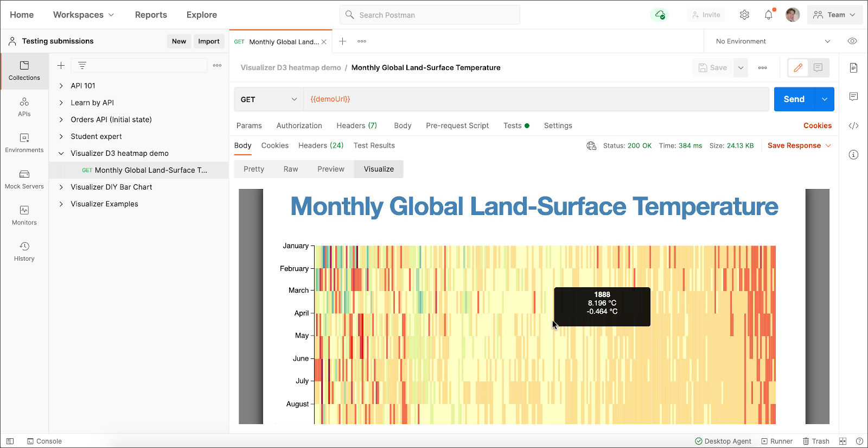Select the Monthly Global Land-Surface request item
This screenshot has width=868, height=448.
[139, 170]
